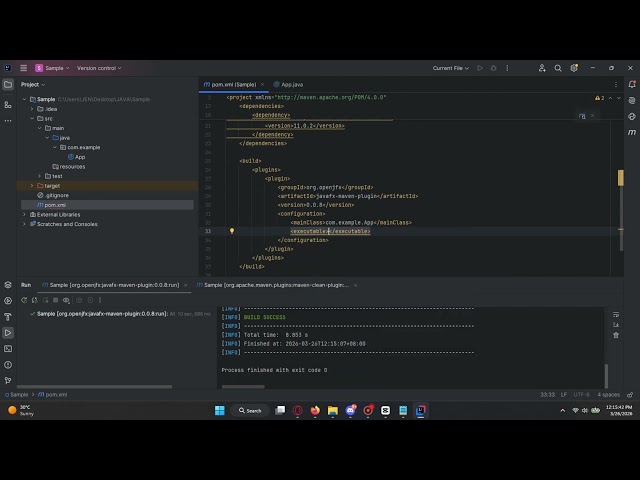Open the main hamburger menu

coord(24,68)
